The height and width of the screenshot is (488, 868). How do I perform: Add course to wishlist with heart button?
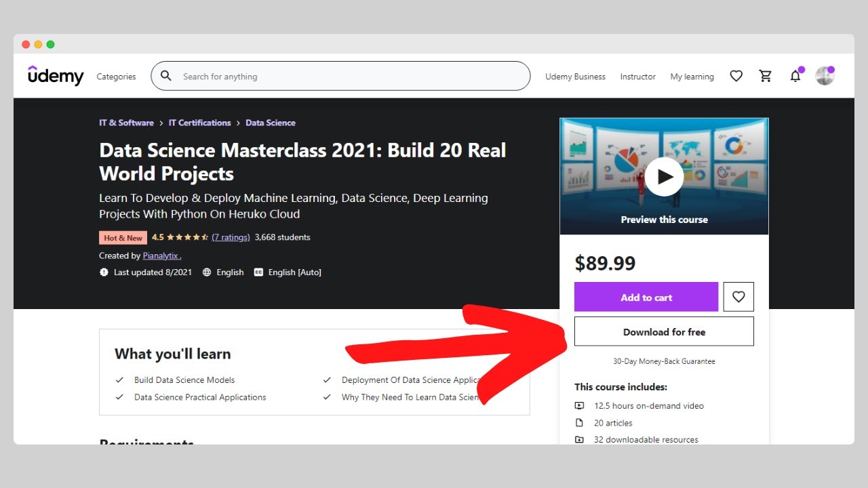click(x=738, y=297)
